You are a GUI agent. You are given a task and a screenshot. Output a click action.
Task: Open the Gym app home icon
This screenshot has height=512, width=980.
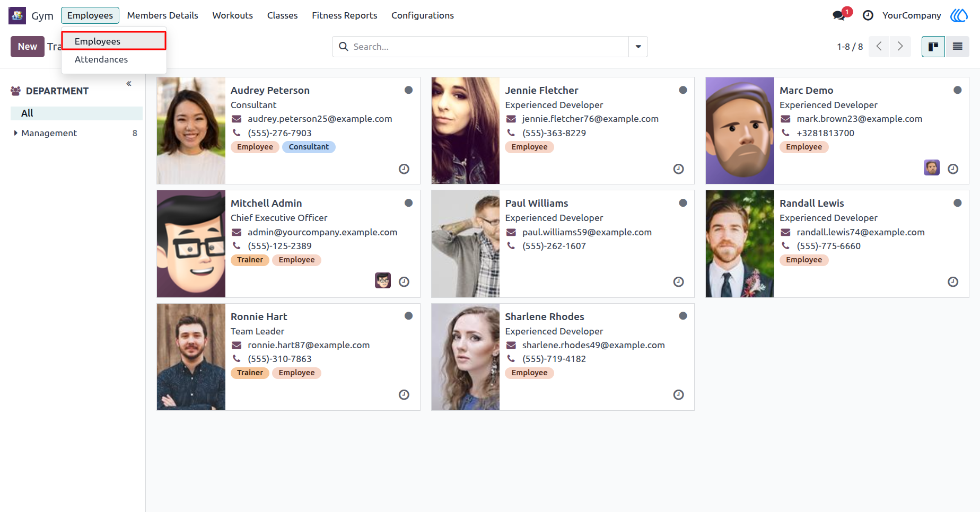click(x=17, y=15)
